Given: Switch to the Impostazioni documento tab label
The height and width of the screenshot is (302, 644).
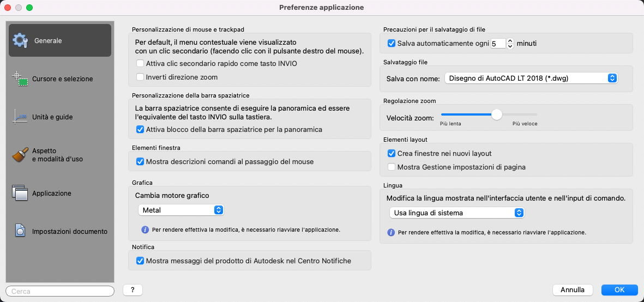Looking at the screenshot, I should (x=70, y=232).
